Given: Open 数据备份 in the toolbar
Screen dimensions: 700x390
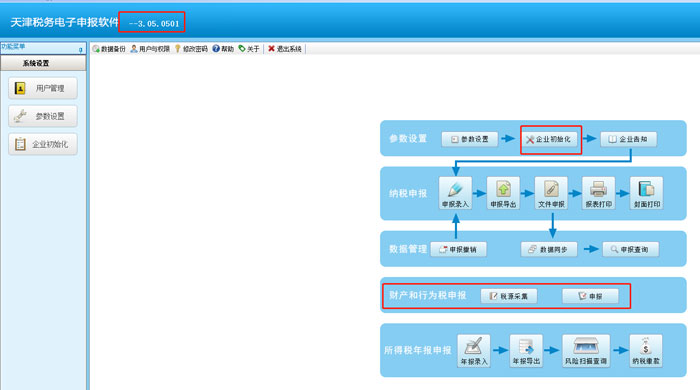Looking at the screenshot, I should (109, 49).
